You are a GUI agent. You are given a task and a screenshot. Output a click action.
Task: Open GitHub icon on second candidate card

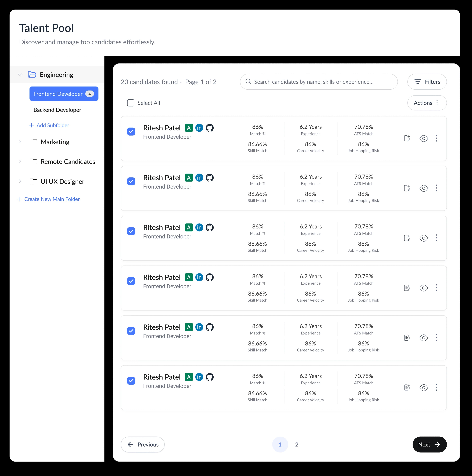coord(209,178)
